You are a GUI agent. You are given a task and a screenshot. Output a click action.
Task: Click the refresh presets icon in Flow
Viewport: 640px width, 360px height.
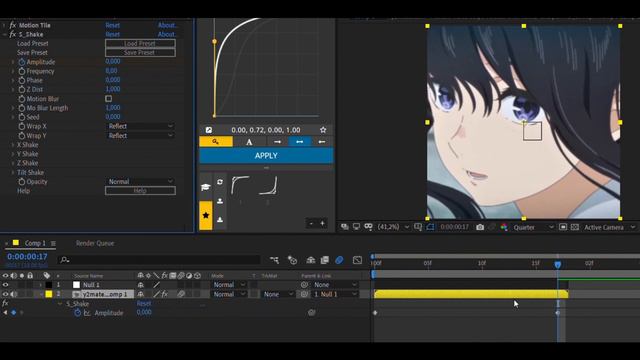click(x=220, y=182)
